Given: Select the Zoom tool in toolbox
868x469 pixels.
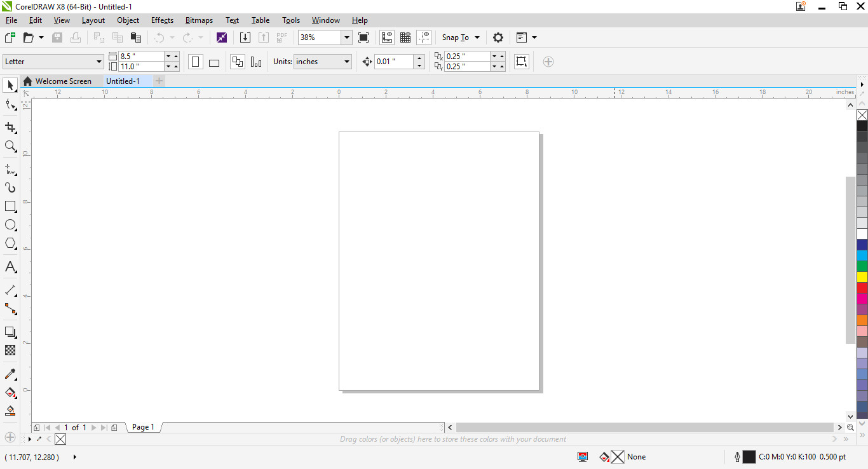Looking at the screenshot, I should pyautogui.click(x=11, y=146).
